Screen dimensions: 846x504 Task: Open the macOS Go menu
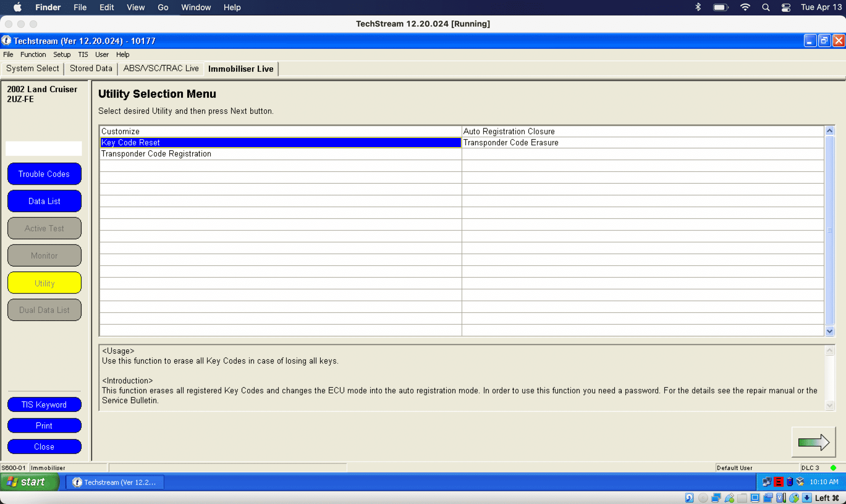(x=163, y=7)
